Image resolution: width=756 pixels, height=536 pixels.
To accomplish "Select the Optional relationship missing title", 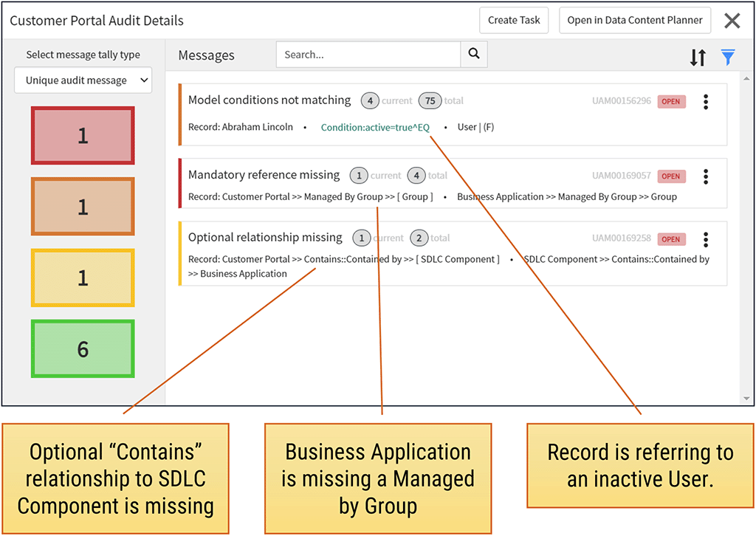I will [x=265, y=238].
